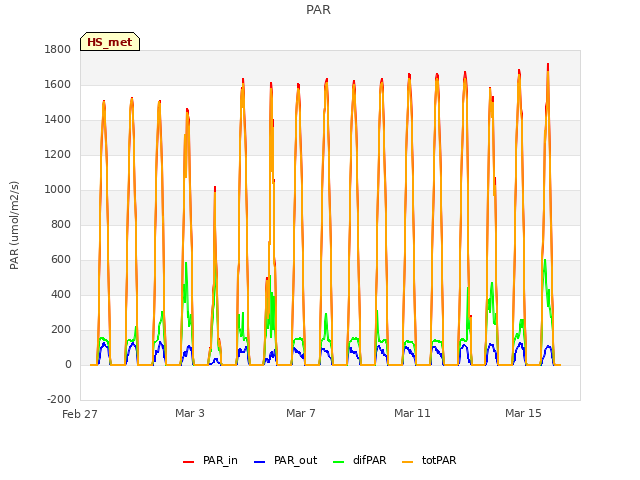
Task: Click the 600 y-axis tick label
Action: (x=61, y=260)
